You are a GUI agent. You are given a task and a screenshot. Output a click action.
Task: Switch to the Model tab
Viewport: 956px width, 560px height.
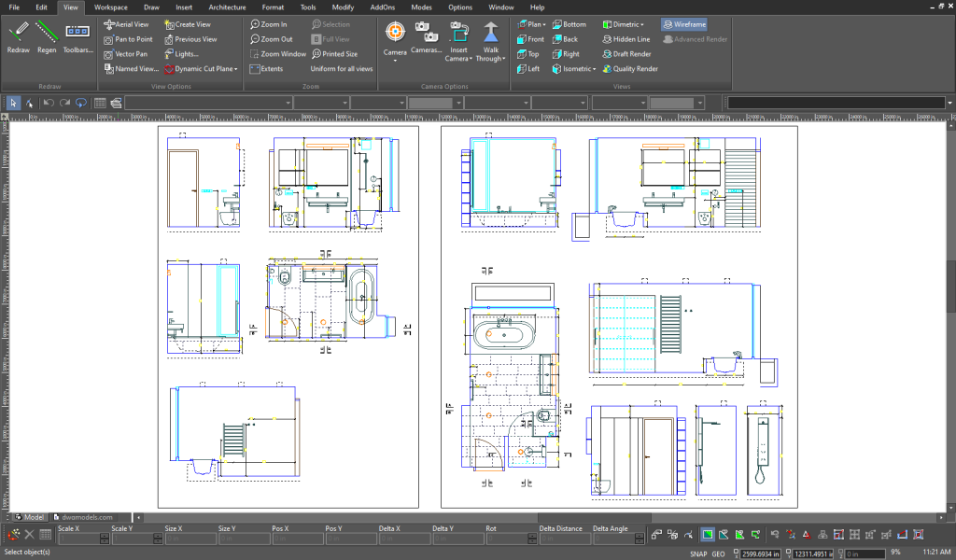tap(29, 517)
